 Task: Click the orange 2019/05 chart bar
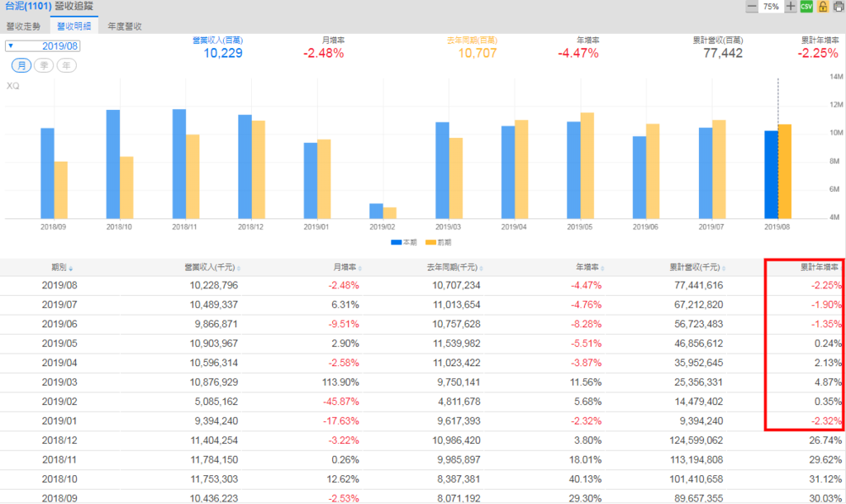(x=587, y=166)
